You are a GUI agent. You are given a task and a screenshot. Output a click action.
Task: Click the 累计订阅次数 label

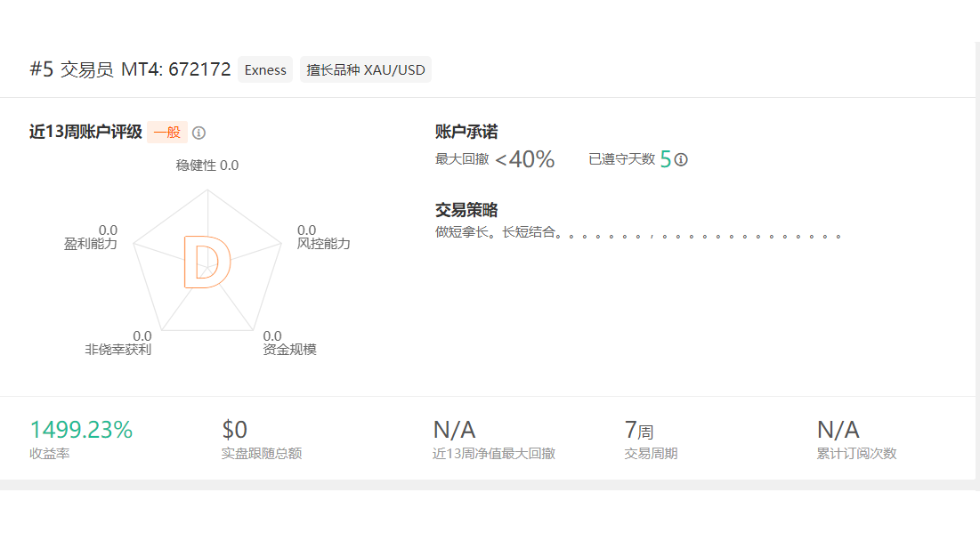click(856, 454)
